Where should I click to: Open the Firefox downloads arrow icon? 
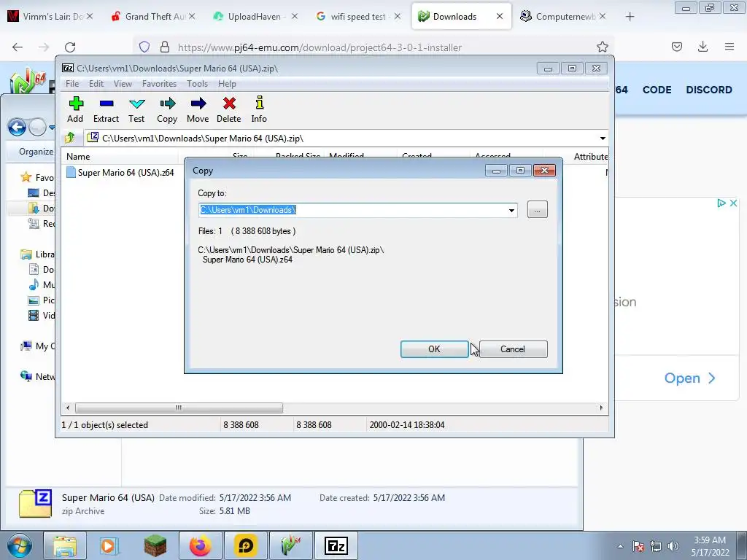tap(703, 47)
